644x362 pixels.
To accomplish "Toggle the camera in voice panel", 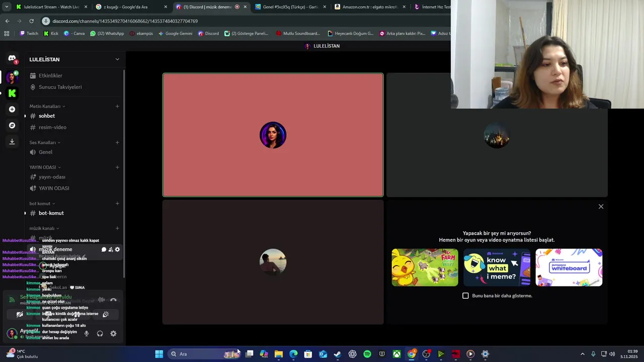I will click(20, 314).
